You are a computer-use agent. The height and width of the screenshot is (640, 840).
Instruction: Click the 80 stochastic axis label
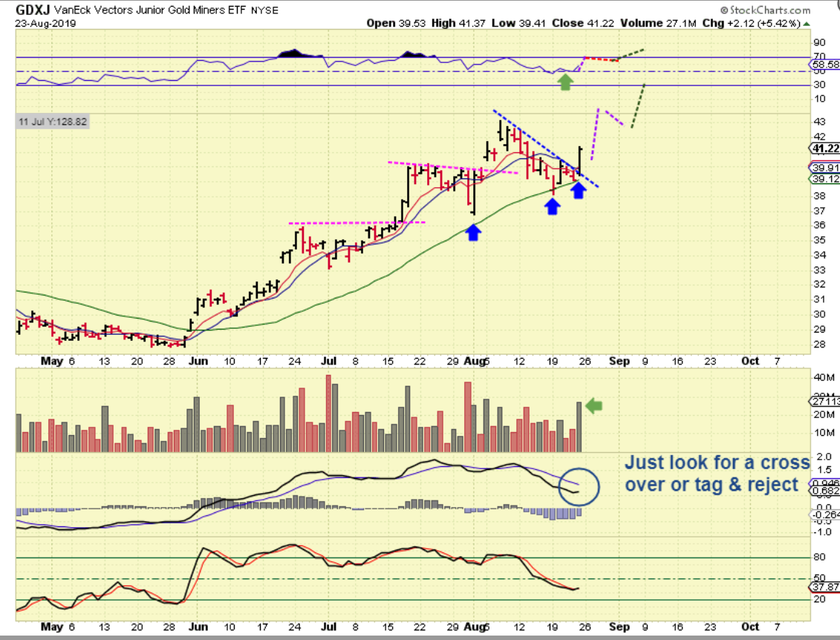pos(819,557)
